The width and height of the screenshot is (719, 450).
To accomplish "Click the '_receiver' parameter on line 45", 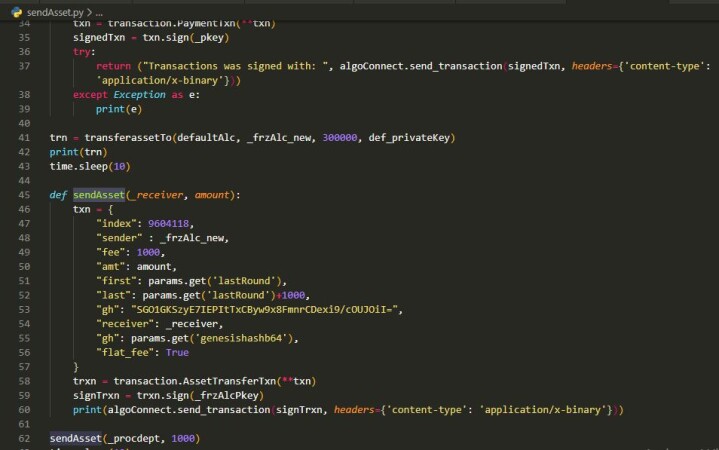I will [157, 195].
